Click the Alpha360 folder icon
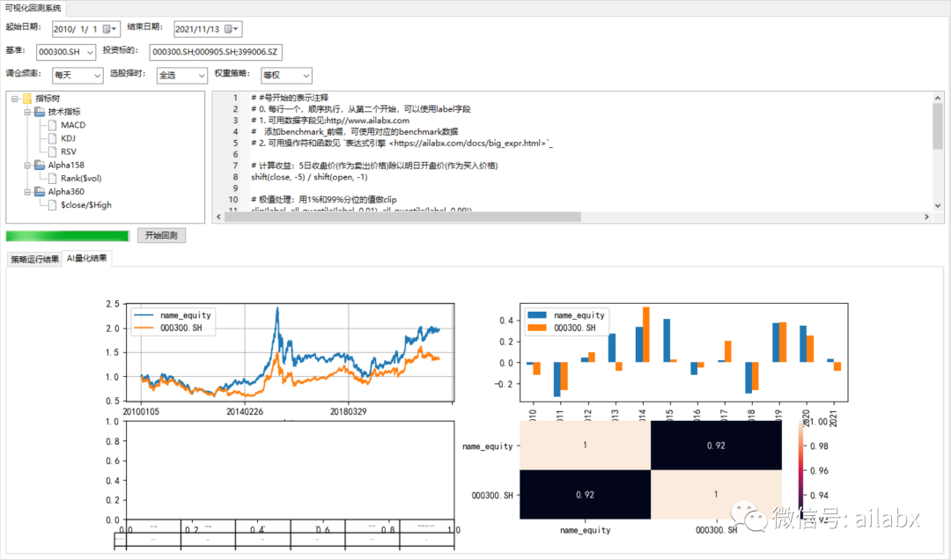951x560 pixels. click(x=40, y=192)
